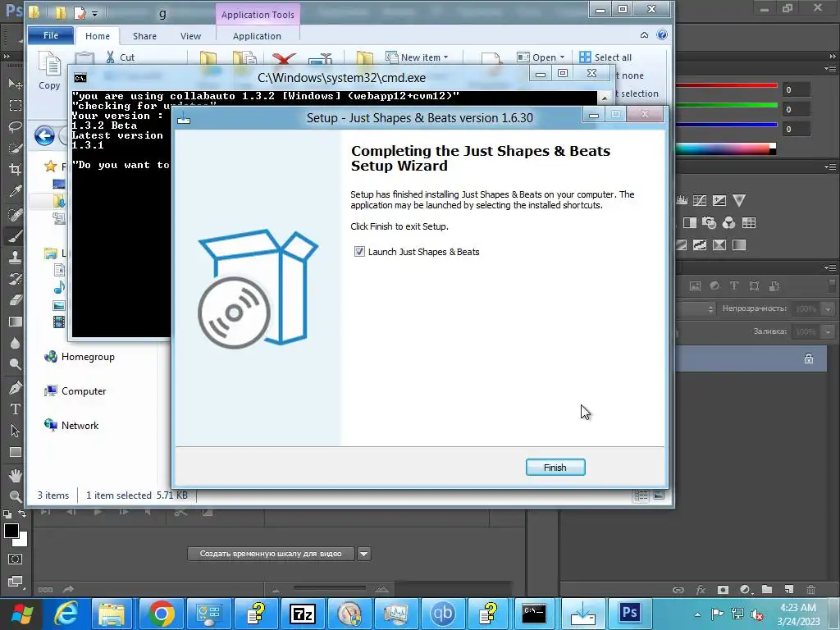
Task: Select the Dodge tool
Action: point(15,364)
